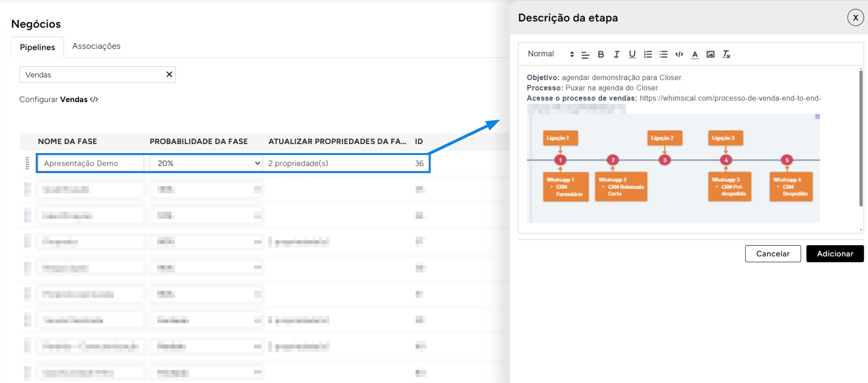The height and width of the screenshot is (383, 868).
Task: Click the Apresentação Demo phase name field
Action: pyautogui.click(x=91, y=163)
